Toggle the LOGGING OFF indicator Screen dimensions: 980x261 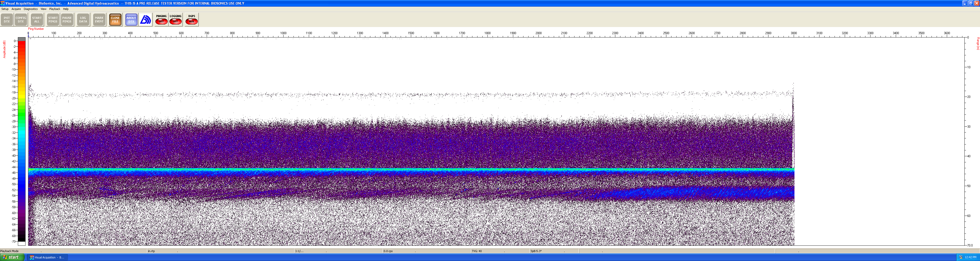point(175,19)
